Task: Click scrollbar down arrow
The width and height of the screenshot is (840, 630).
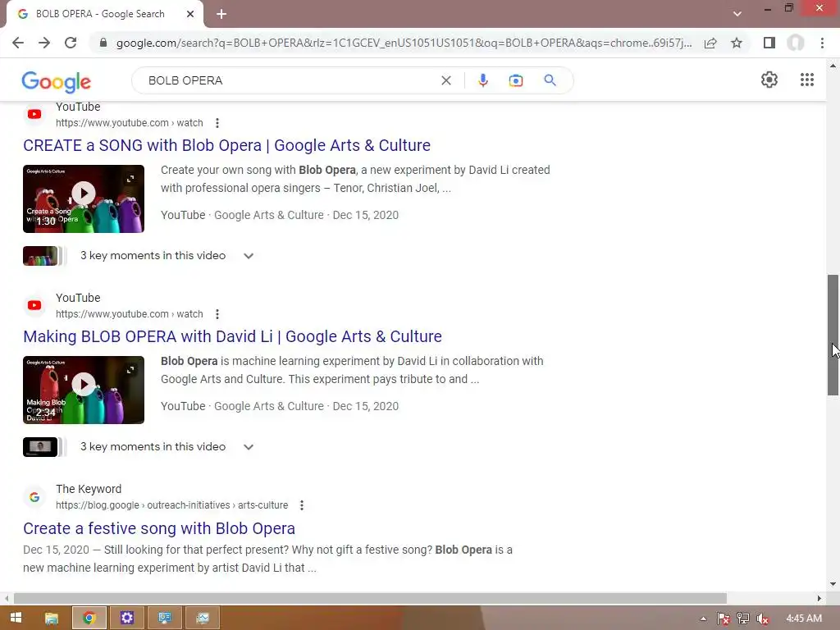Action: point(833,584)
